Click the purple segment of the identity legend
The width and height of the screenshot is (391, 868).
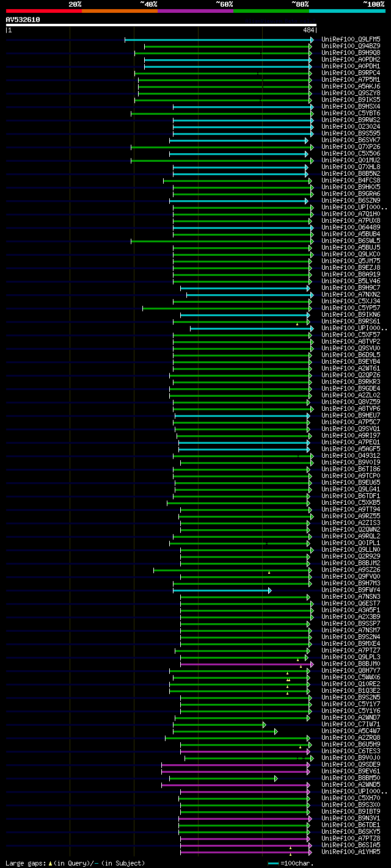195,10
